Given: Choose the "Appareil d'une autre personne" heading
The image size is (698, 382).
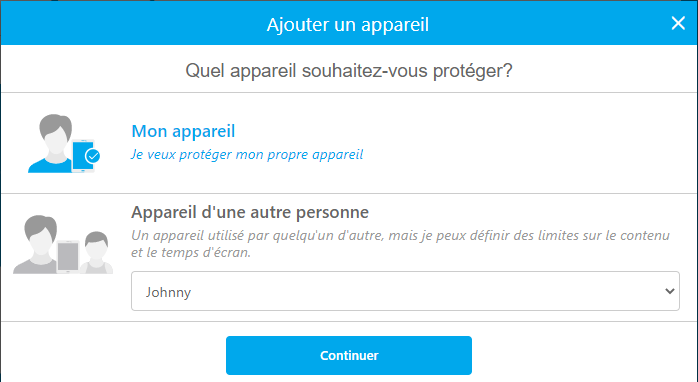Looking at the screenshot, I should click(x=250, y=212).
